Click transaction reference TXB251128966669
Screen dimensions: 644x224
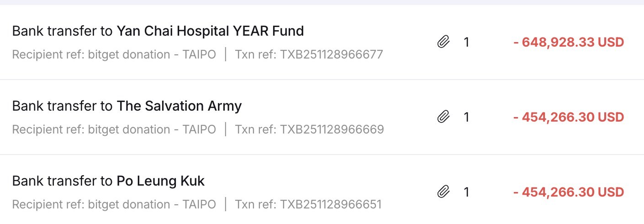click(x=309, y=130)
